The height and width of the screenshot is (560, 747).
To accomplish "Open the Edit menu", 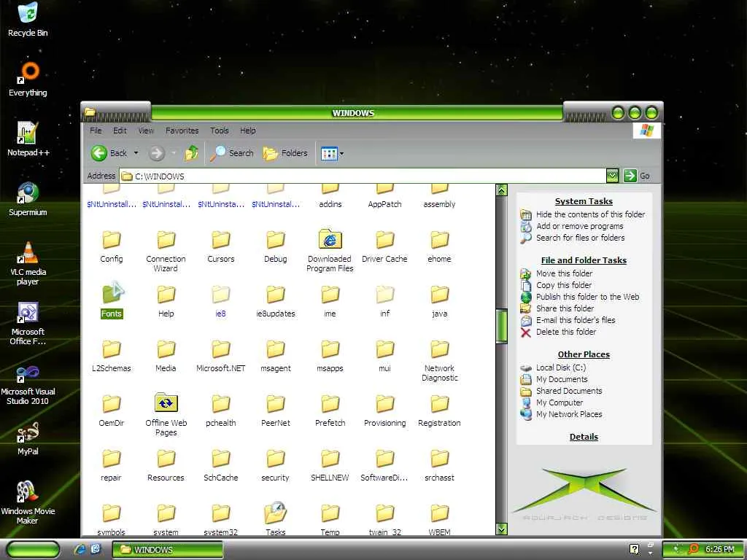I will [x=120, y=131].
